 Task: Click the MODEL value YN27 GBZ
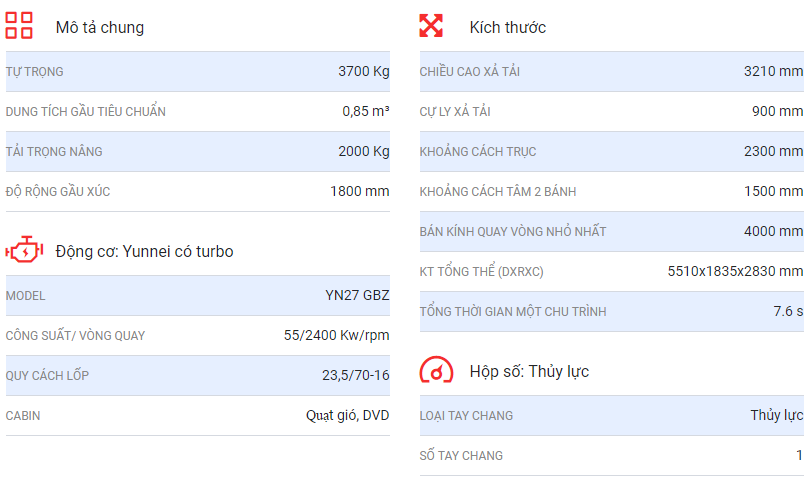tap(357, 295)
